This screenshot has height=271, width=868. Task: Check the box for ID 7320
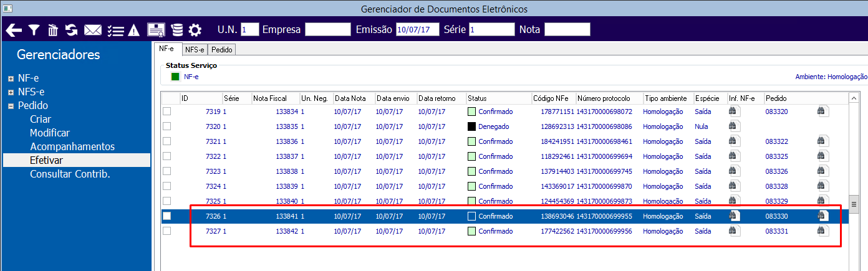click(x=166, y=126)
